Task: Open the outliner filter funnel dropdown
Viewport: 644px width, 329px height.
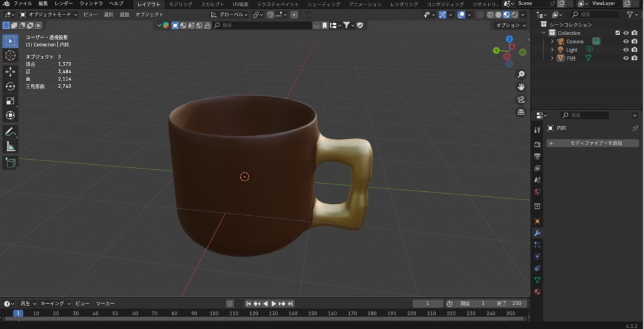Action: (632, 15)
